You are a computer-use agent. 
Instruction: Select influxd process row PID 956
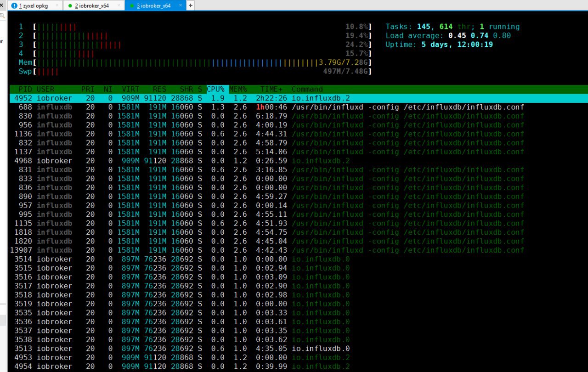click(299, 125)
